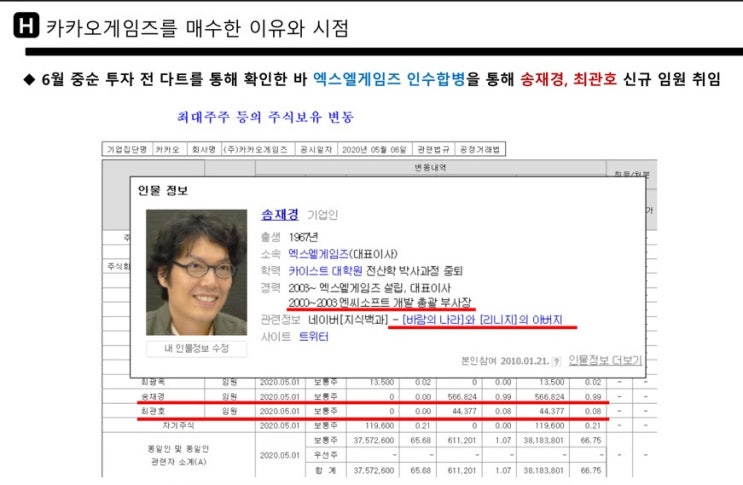Click the 카카오 group name cell
Viewport: 743px width, 485px height.
point(169,149)
